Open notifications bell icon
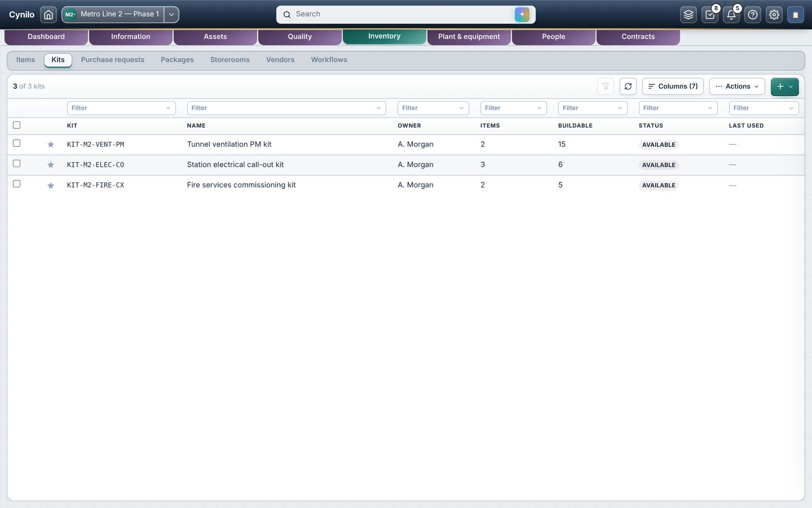 click(x=731, y=15)
